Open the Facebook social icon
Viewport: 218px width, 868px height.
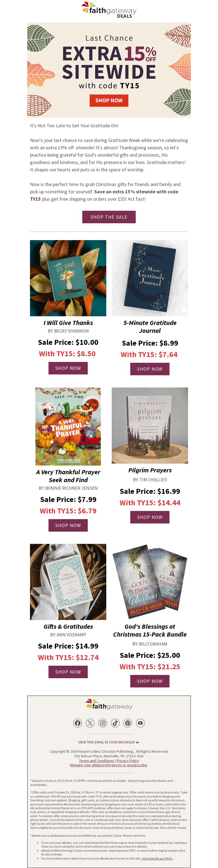pos(78,723)
